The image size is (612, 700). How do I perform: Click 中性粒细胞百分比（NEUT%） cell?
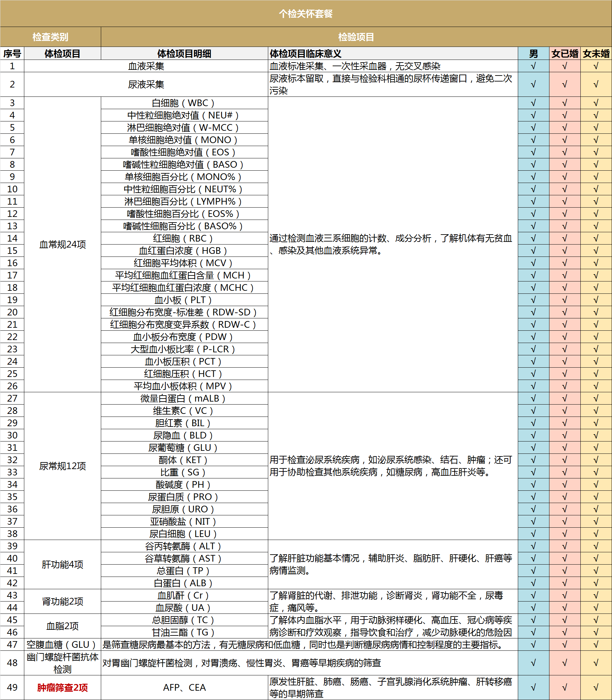coord(184,189)
